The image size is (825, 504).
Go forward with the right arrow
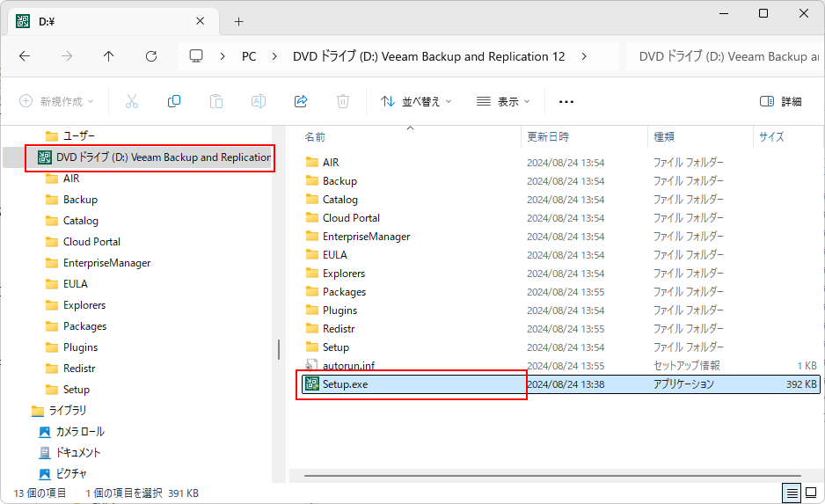coord(67,56)
